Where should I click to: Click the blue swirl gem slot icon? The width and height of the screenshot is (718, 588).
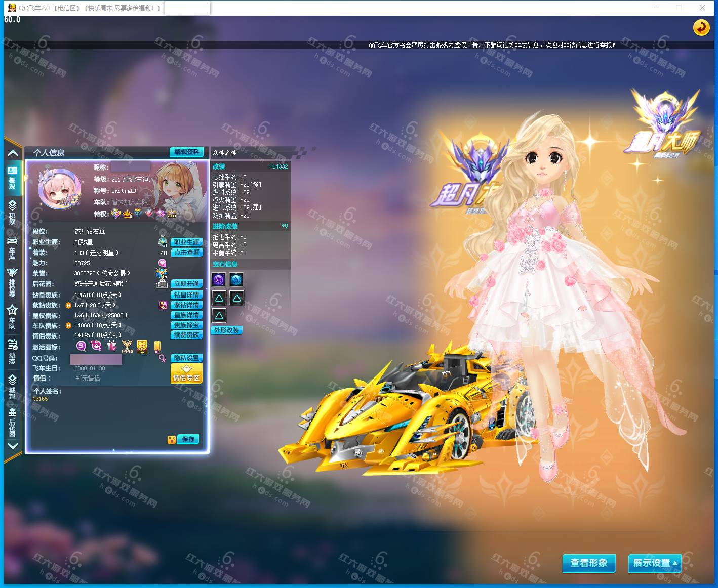[236, 279]
